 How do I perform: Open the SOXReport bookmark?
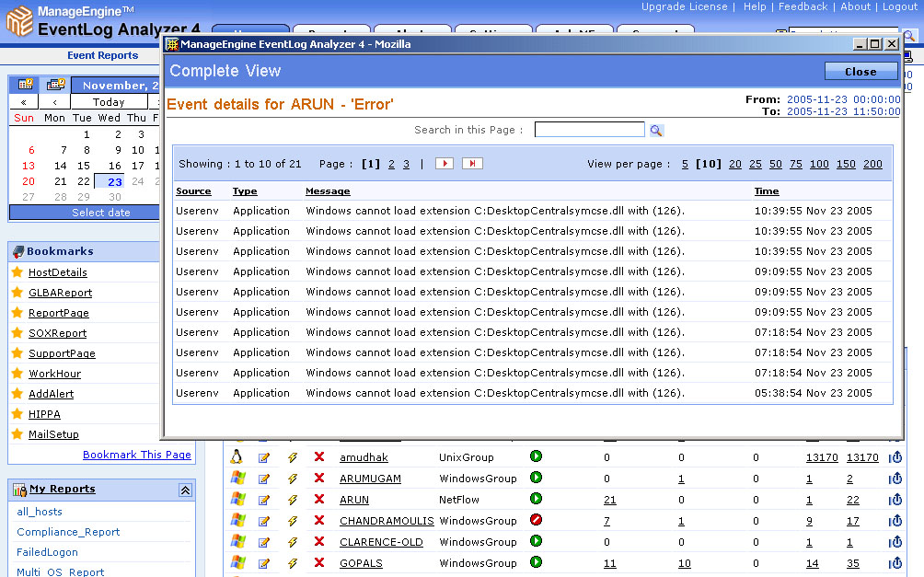pyautogui.click(x=57, y=333)
